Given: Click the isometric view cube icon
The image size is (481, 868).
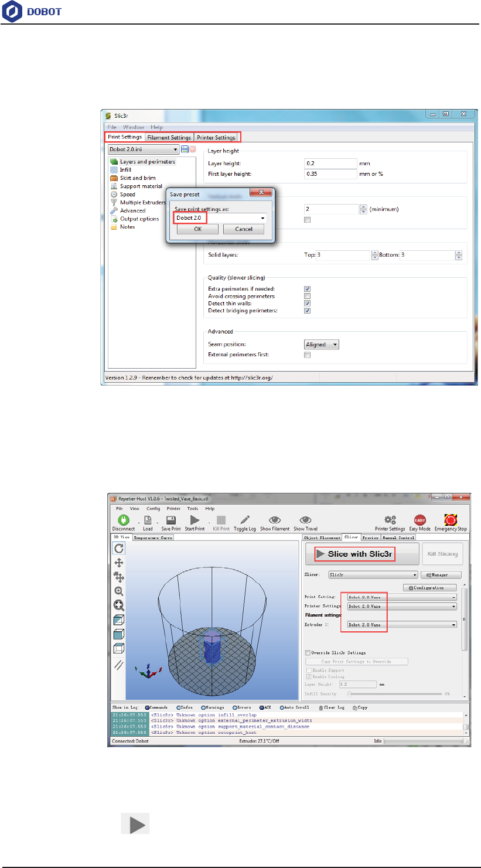Looking at the screenshot, I should (x=118, y=620).
